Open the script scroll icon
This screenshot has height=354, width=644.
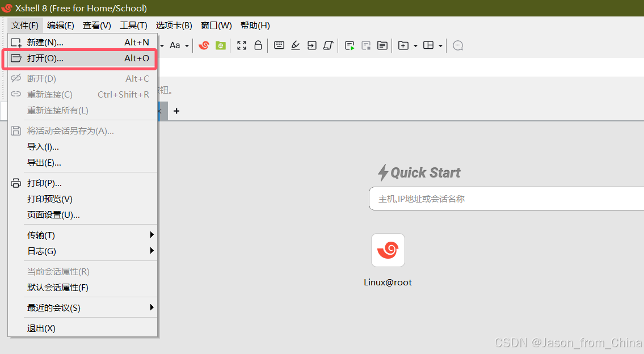pos(328,45)
